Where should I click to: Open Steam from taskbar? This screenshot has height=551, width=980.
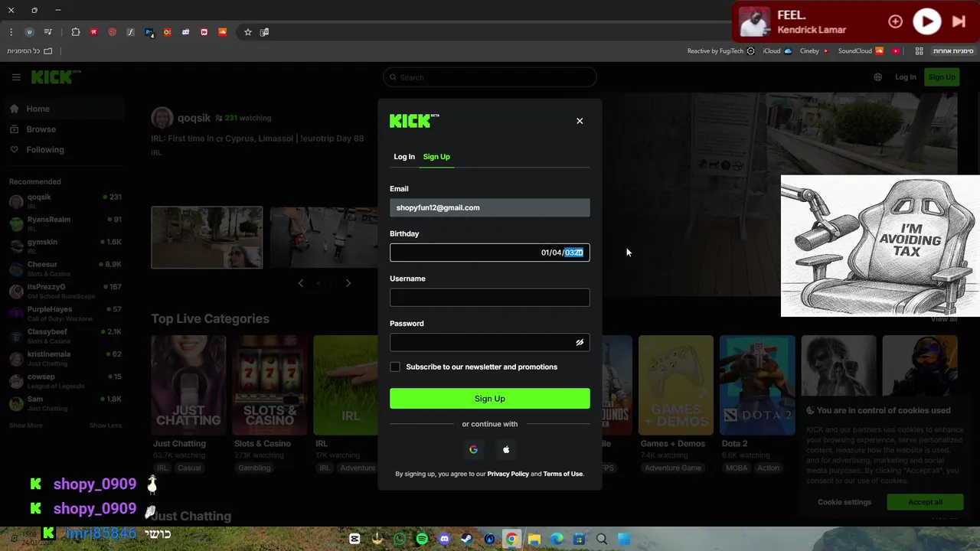[x=466, y=539]
